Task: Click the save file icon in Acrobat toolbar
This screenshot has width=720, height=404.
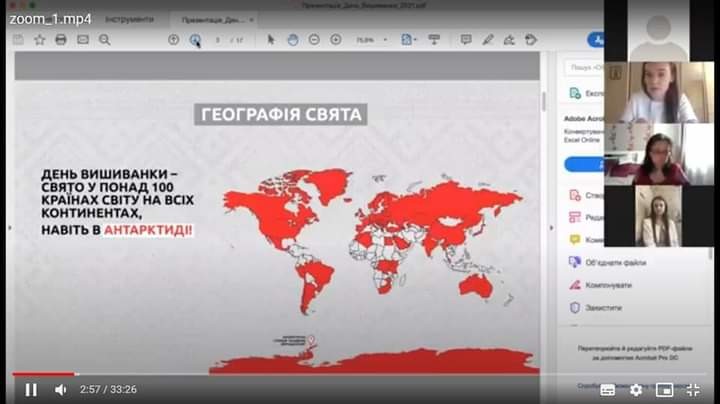Action: tap(18, 39)
